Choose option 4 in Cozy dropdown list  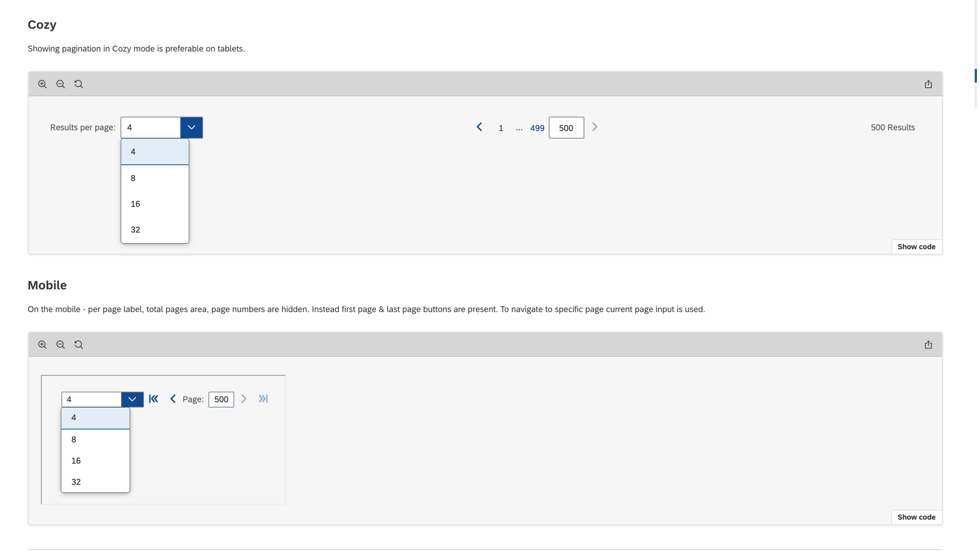pos(155,152)
